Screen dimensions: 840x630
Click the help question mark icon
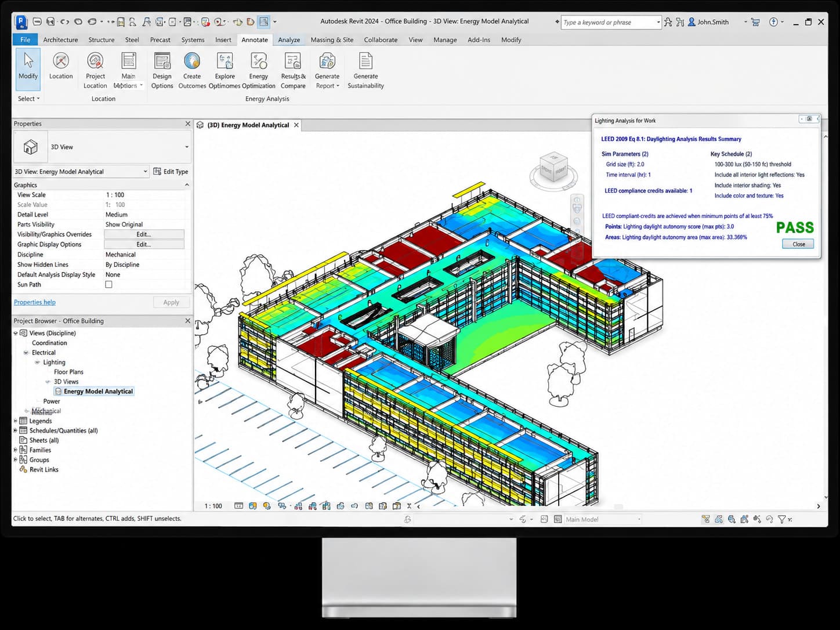point(773,22)
